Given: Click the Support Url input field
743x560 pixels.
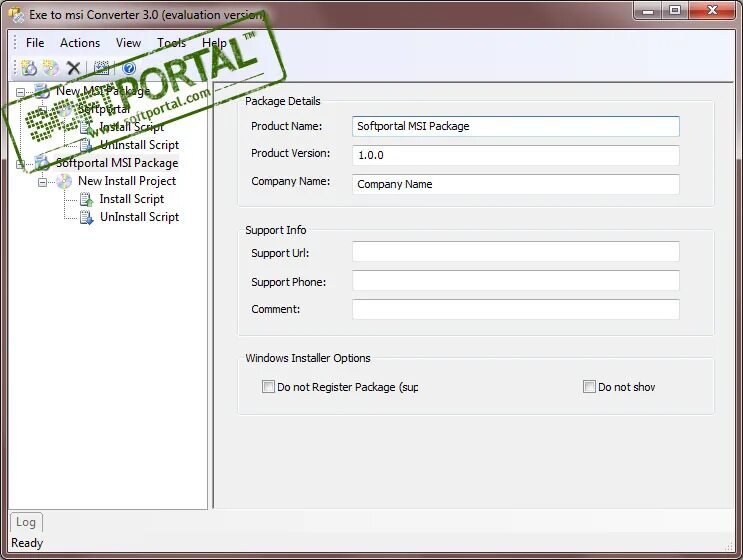Looking at the screenshot, I should tap(516, 252).
